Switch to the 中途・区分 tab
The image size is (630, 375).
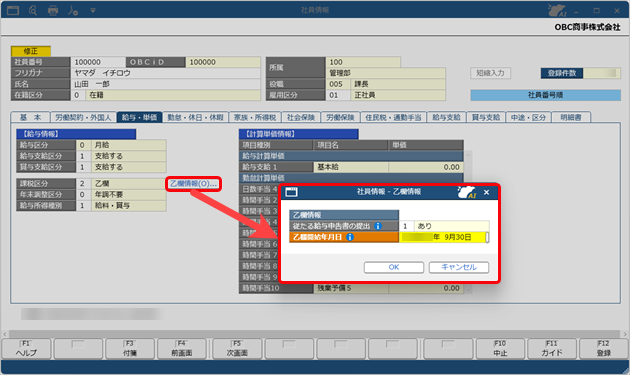[x=528, y=117]
